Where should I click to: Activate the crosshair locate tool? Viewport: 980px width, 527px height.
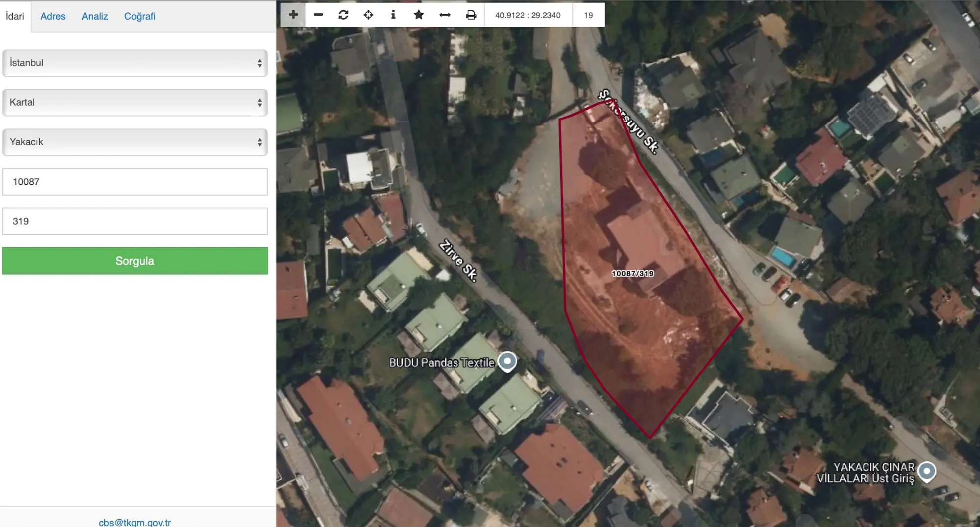368,15
